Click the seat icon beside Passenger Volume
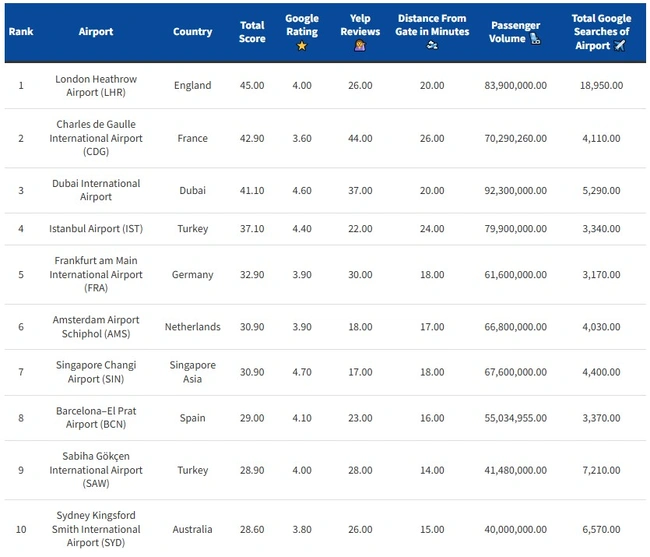The image size is (650, 557). tap(535, 39)
